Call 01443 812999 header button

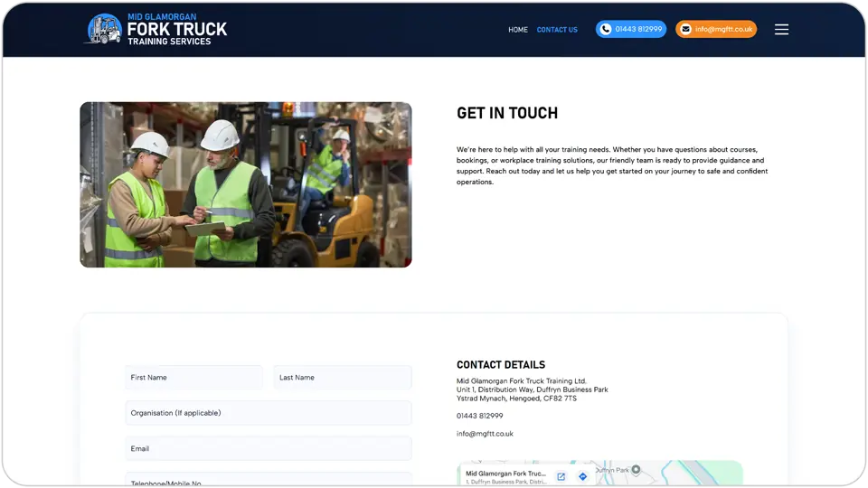pos(630,29)
